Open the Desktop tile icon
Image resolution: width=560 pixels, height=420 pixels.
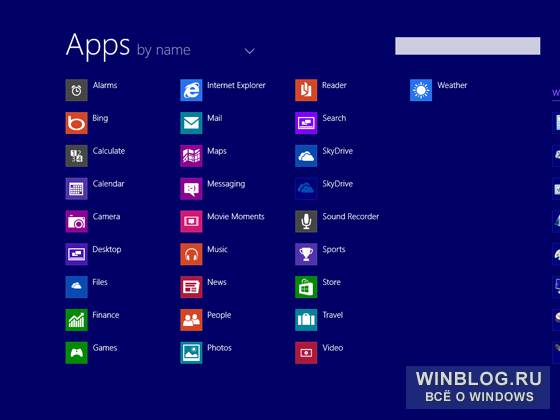coord(76,254)
